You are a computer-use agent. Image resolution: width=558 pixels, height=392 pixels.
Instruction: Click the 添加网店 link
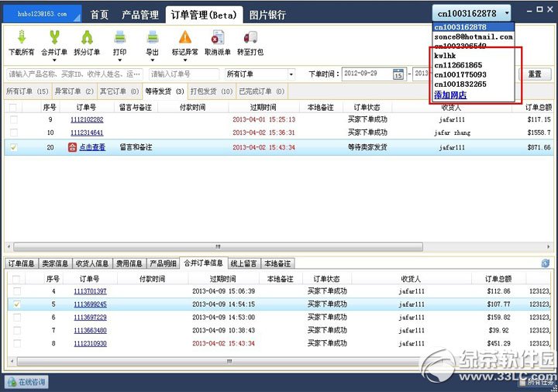pos(450,95)
